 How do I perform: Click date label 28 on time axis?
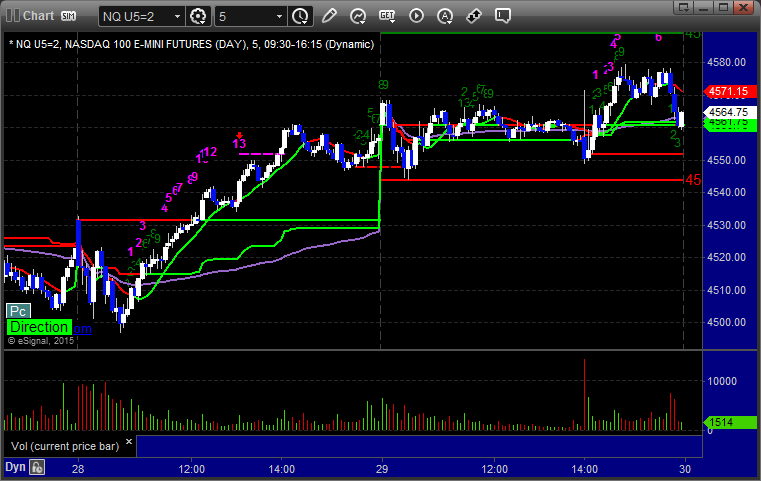click(78, 469)
